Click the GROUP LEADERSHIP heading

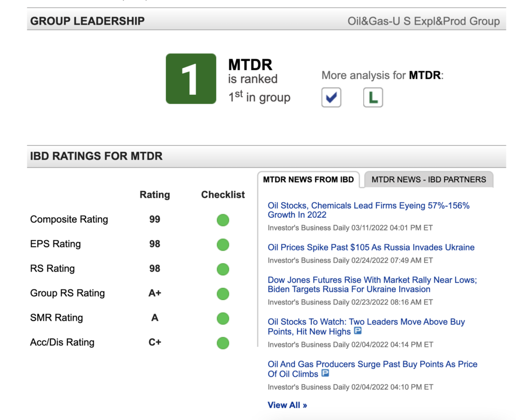(87, 21)
